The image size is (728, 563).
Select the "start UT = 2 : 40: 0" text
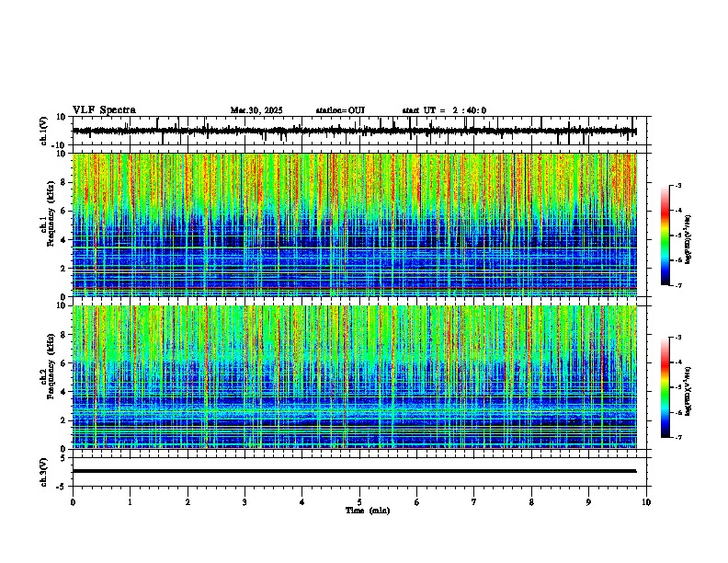coord(444,110)
